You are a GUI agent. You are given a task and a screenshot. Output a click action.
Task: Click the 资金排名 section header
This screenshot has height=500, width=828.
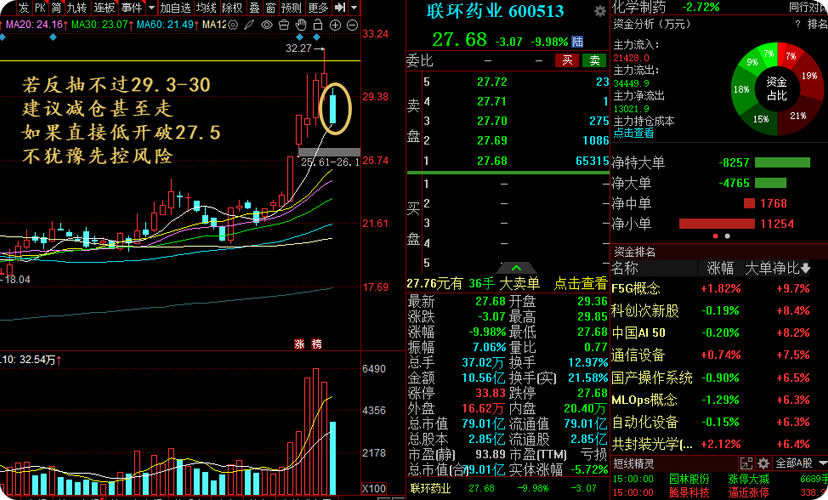point(634,251)
